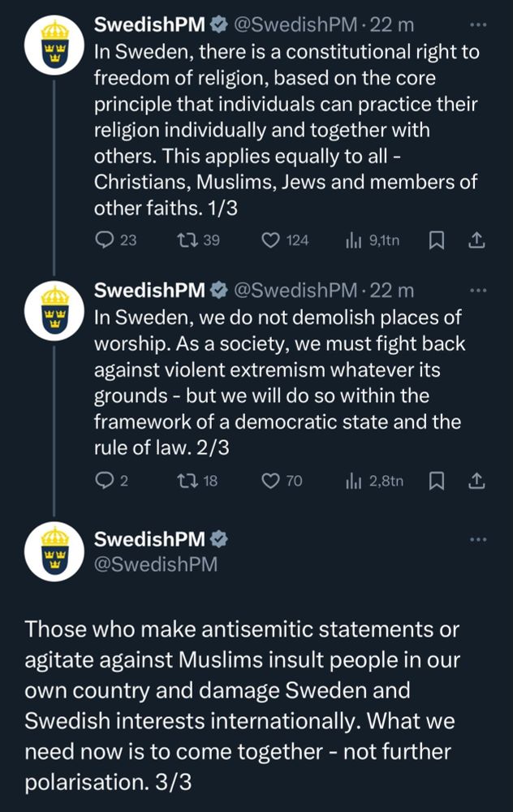Share the second tweet via share icon
513x812 pixels.
pyautogui.click(x=476, y=481)
